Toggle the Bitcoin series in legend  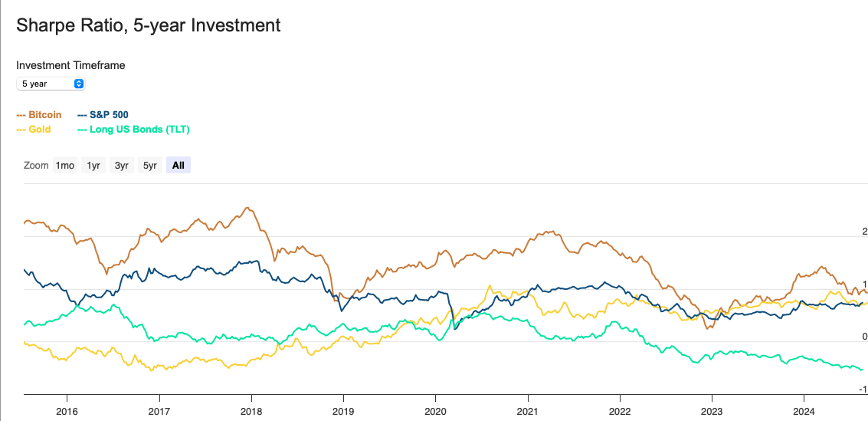[x=39, y=114]
